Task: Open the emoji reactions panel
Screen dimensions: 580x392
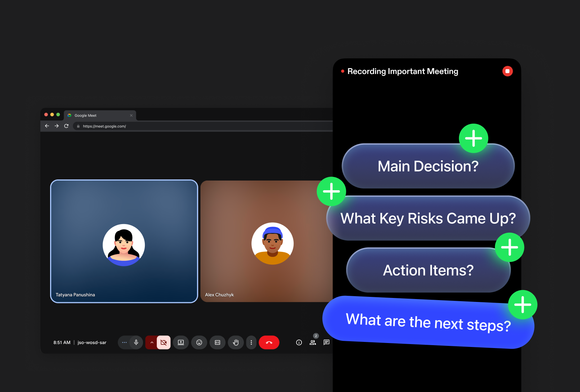Action: (199, 342)
